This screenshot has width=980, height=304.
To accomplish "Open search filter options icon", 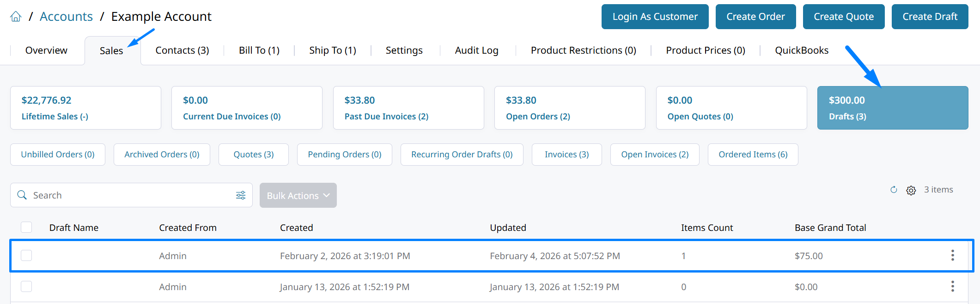I will [x=241, y=195].
